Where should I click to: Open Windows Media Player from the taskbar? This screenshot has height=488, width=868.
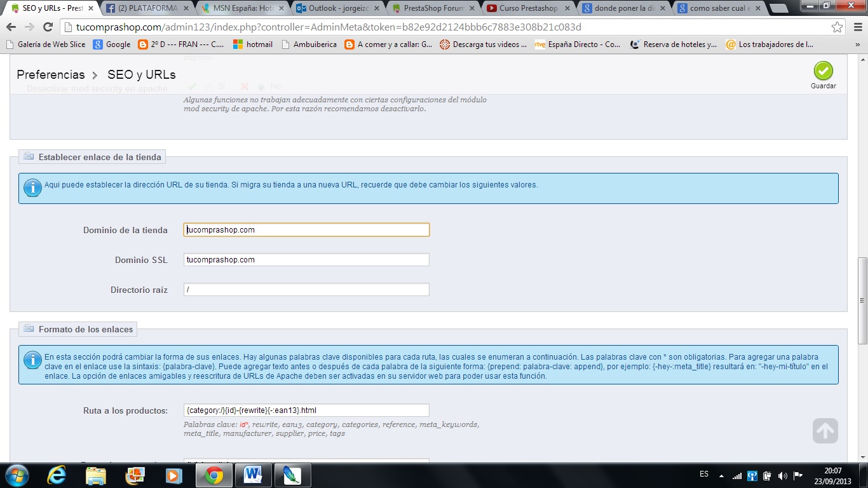coord(173,475)
